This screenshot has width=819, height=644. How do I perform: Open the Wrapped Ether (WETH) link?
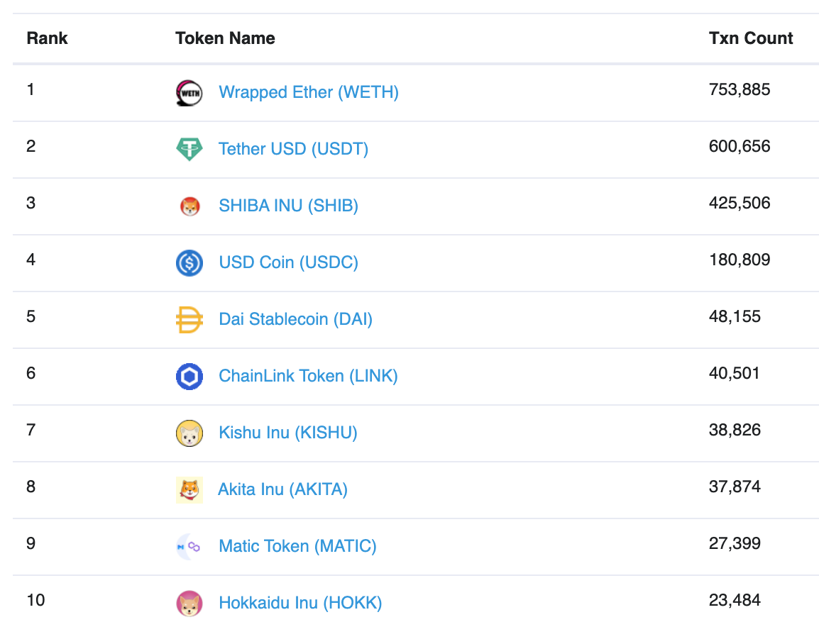click(x=309, y=92)
